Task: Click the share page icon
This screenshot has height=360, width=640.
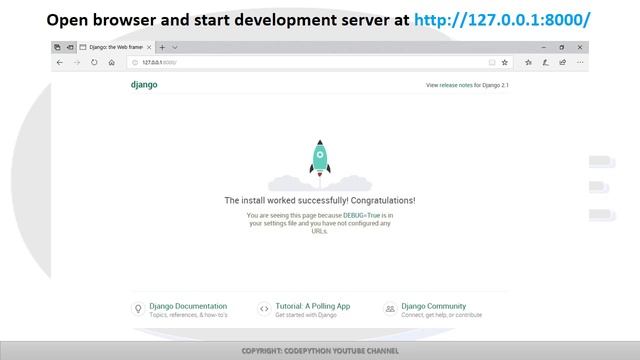Action: (x=563, y=62)
